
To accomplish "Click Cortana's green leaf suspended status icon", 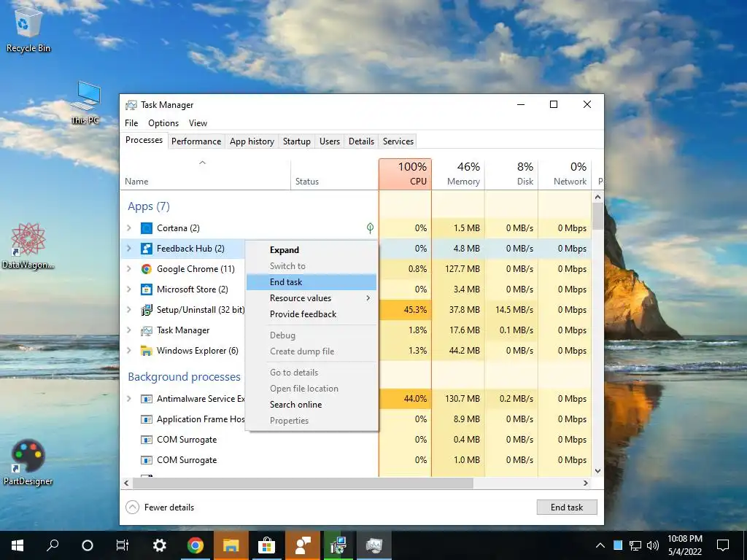I will (370, 228).
